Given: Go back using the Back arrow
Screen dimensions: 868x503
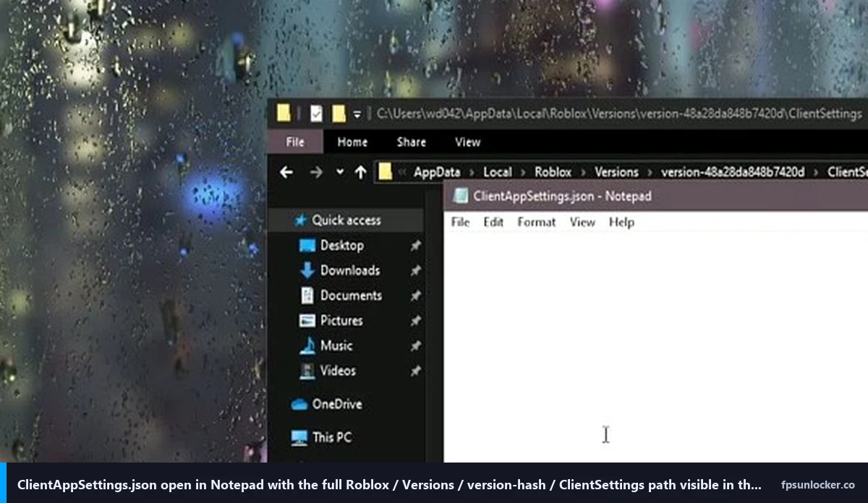Looking at the screenshot, I should coord(286,172).
